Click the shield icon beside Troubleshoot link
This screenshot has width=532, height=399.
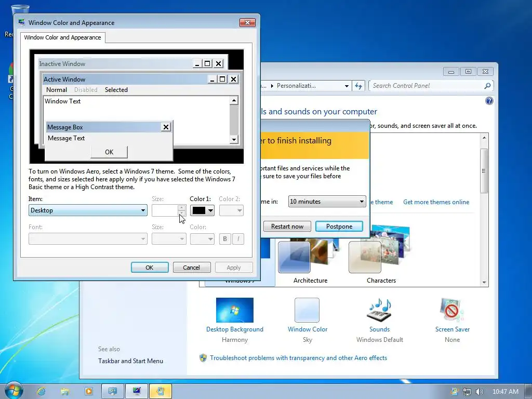pos(203,358)
